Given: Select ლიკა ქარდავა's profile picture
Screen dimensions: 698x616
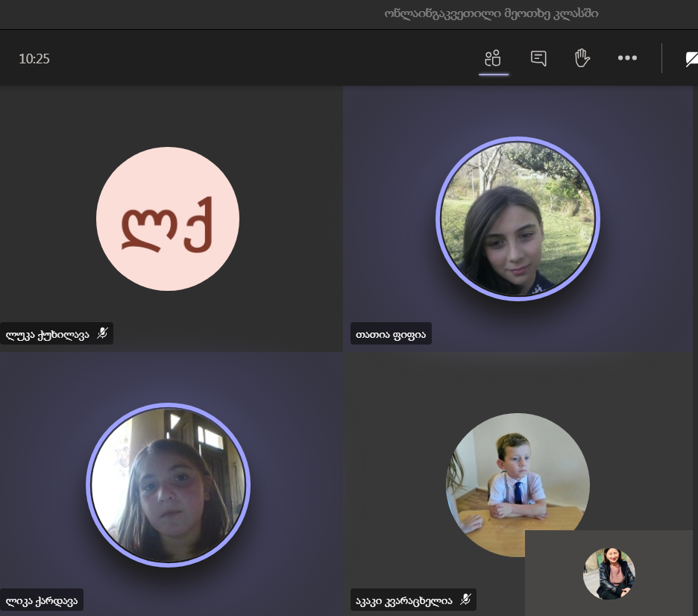Looking at the screenshot, I should 169,485.
